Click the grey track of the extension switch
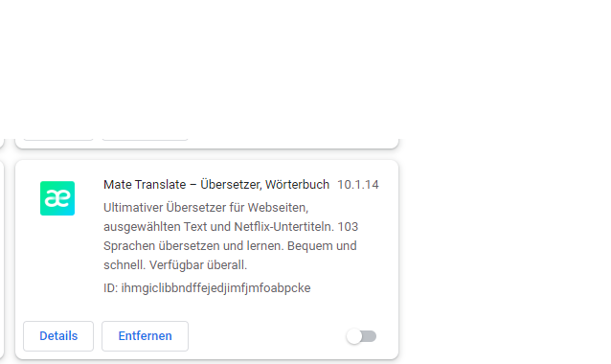The image size is (611, 364). click(x=370, y=336)
